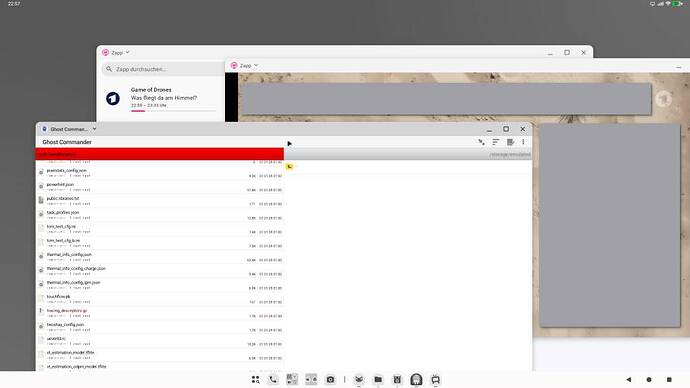Click the Zapp icon in back window title
The image size is (690, 388).
[105, 52]
